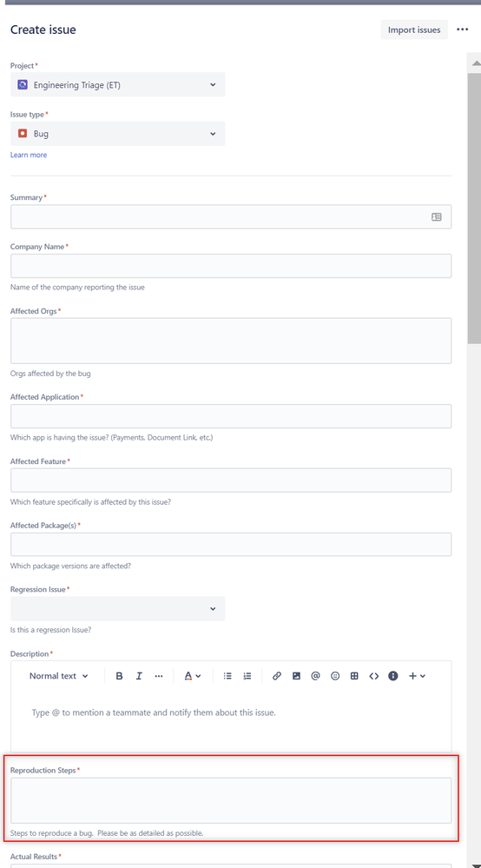Expand the Regression Issue dropdown

118,608
